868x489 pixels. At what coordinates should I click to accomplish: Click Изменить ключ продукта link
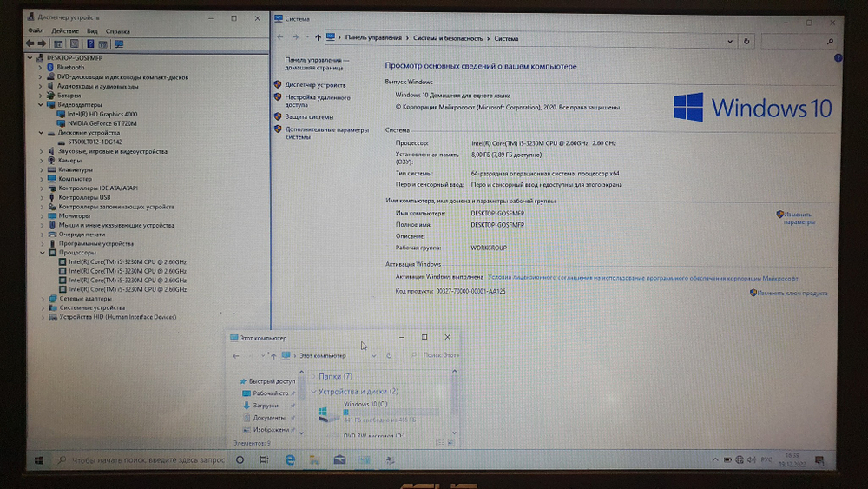coord(792,293)
